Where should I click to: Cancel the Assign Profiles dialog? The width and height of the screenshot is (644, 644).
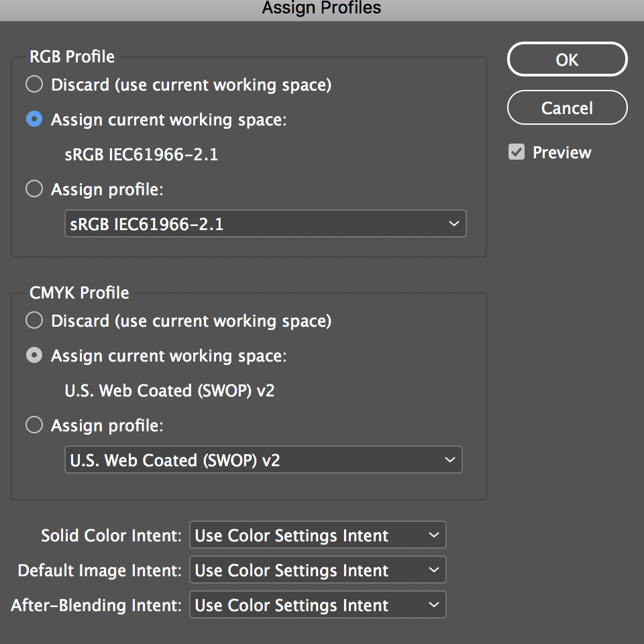567,108
